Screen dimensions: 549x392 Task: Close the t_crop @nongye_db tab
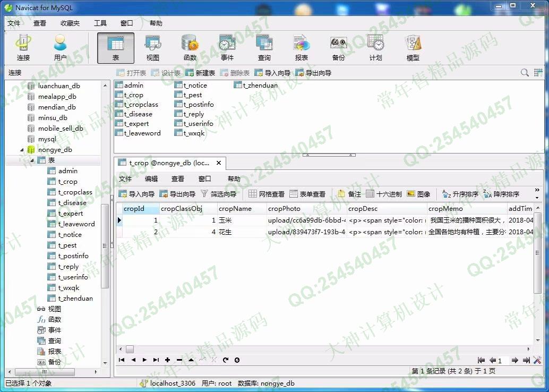click(218, 163)
